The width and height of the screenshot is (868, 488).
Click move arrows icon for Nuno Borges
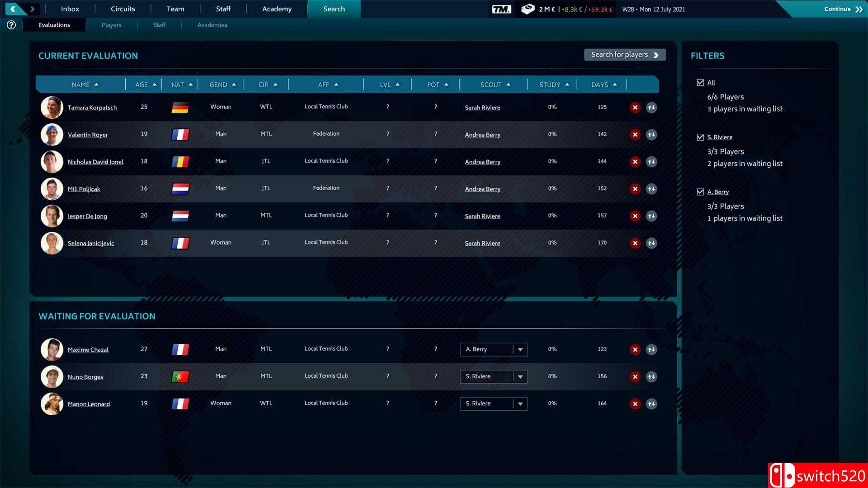651,377
